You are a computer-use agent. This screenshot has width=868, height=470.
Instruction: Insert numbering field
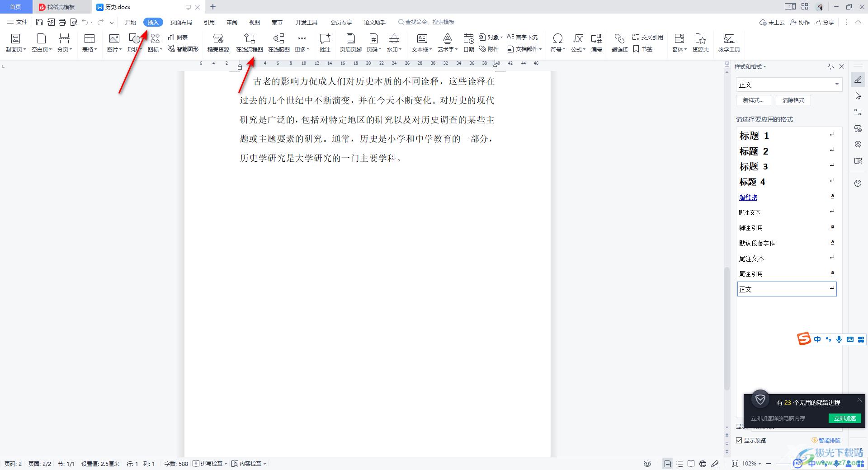[597, 43]
